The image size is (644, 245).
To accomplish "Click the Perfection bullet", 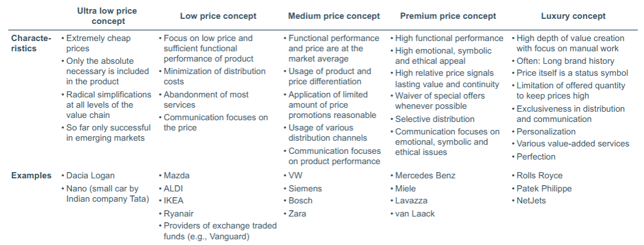I will (x=536, y=157).
